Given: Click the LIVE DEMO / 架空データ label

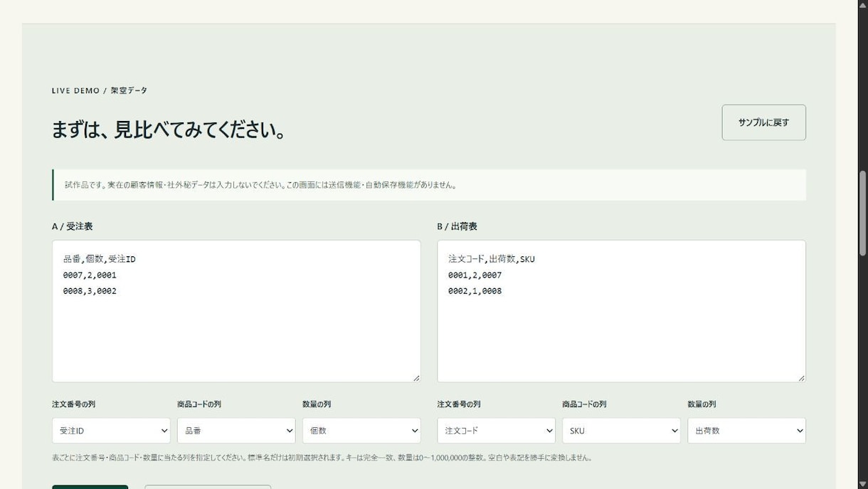Looking at the screenshot, I should pos(100,90).
